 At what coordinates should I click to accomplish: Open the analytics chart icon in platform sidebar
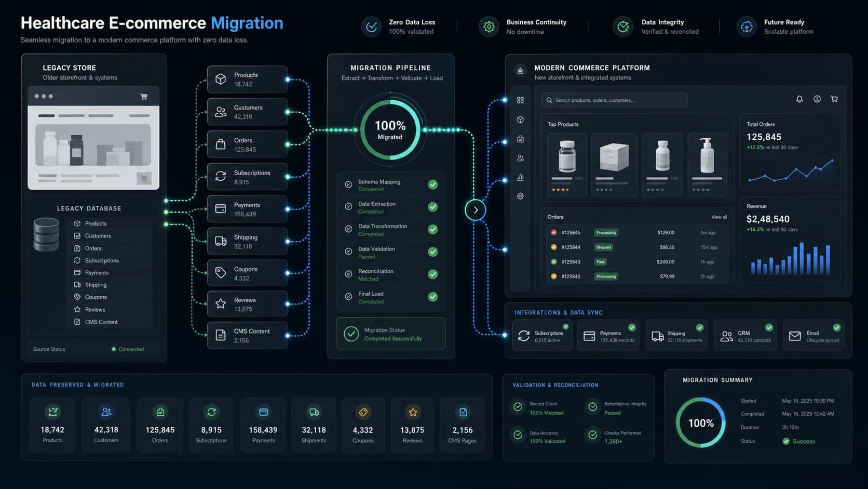coord(520,177)
